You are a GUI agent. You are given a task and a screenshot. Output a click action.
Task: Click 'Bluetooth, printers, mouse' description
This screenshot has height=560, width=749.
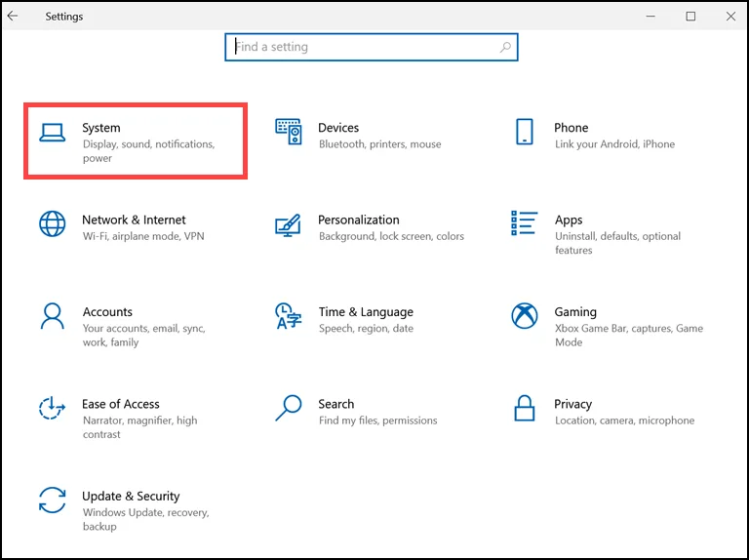379,144
